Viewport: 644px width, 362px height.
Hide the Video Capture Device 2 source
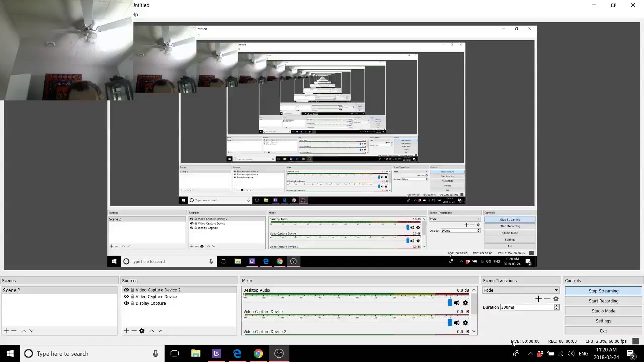click(126, 290)
